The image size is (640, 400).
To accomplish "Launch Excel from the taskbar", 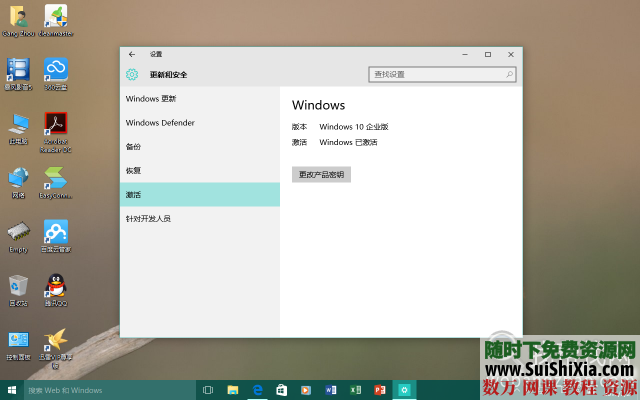I will coord(355,390).
